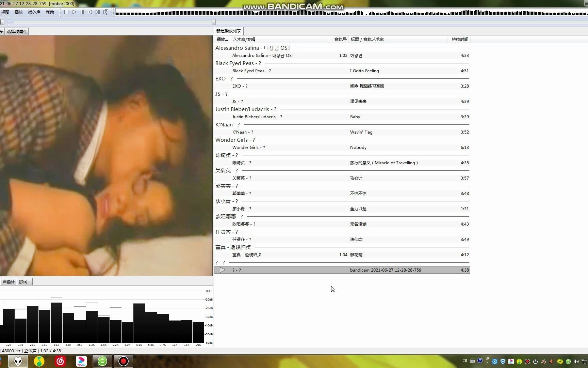Image resolution: width=588 pixels, height=368 pixels.
Task: Open QQ Music yellow-green taskbar icon
Action: point(39,361)
